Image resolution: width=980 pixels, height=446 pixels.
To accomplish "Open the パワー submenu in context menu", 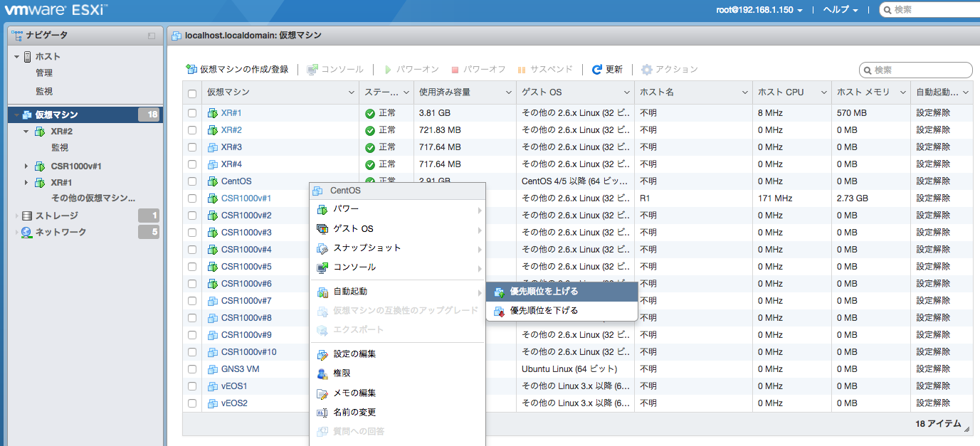I will tap(346, 209).
